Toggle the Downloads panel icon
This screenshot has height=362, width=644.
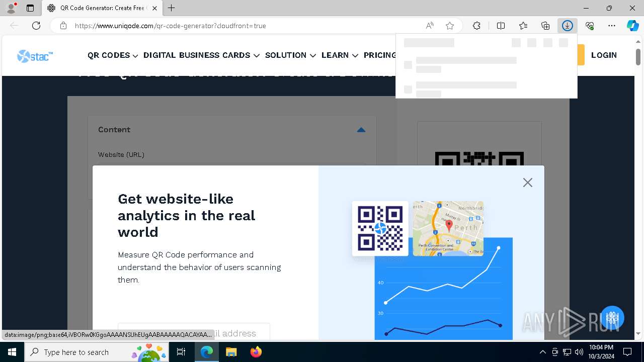(568, 26)
